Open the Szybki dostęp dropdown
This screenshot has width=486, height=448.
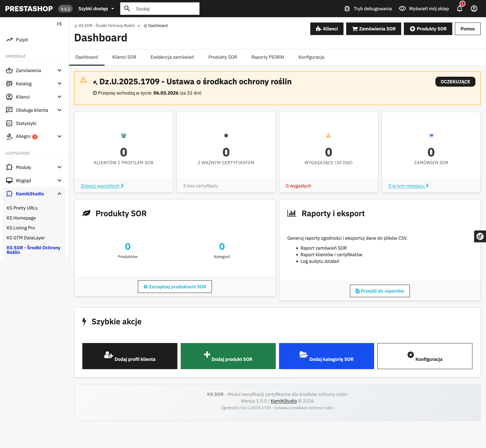pyautogui.click(x=96, y=9)
